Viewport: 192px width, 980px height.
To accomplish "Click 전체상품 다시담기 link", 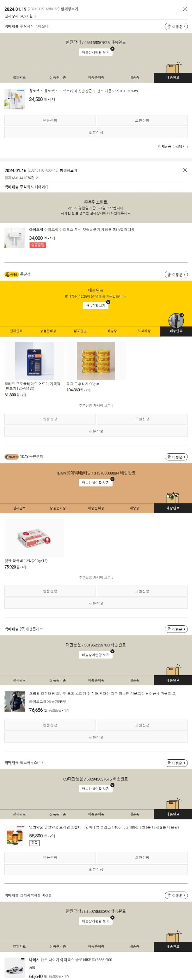I will [173, 146].
